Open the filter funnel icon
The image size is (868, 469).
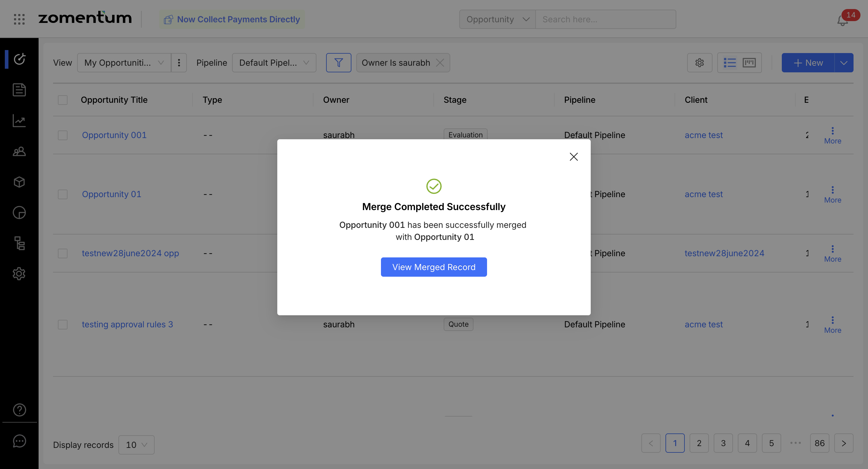[x=338, y=63]
